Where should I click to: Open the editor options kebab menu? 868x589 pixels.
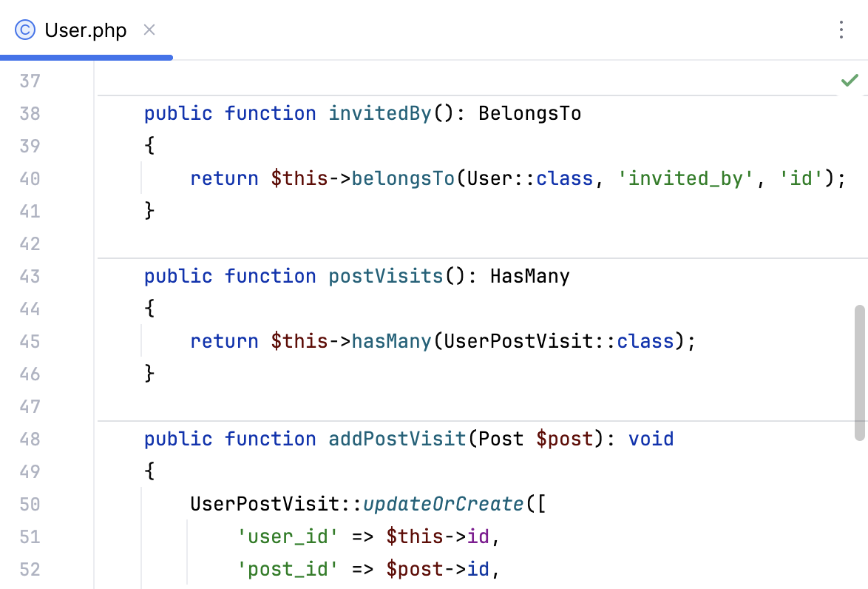[x=841, y=30]
